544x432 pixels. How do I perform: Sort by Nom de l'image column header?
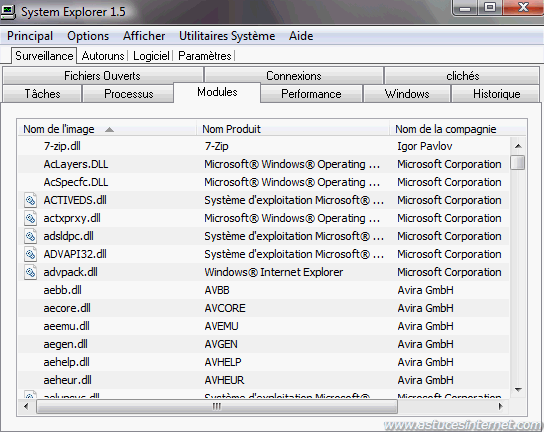point(107,129)
